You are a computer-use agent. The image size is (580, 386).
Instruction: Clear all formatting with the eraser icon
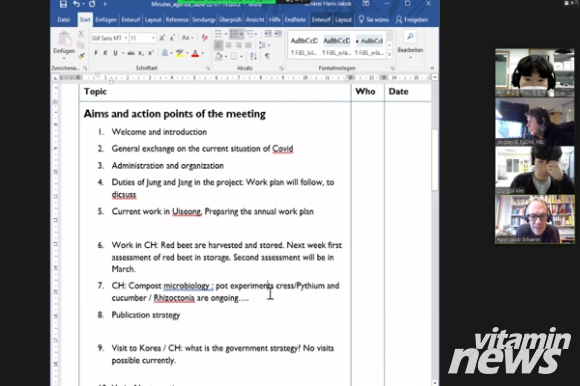pyautogui.click(x=205, y=38)
